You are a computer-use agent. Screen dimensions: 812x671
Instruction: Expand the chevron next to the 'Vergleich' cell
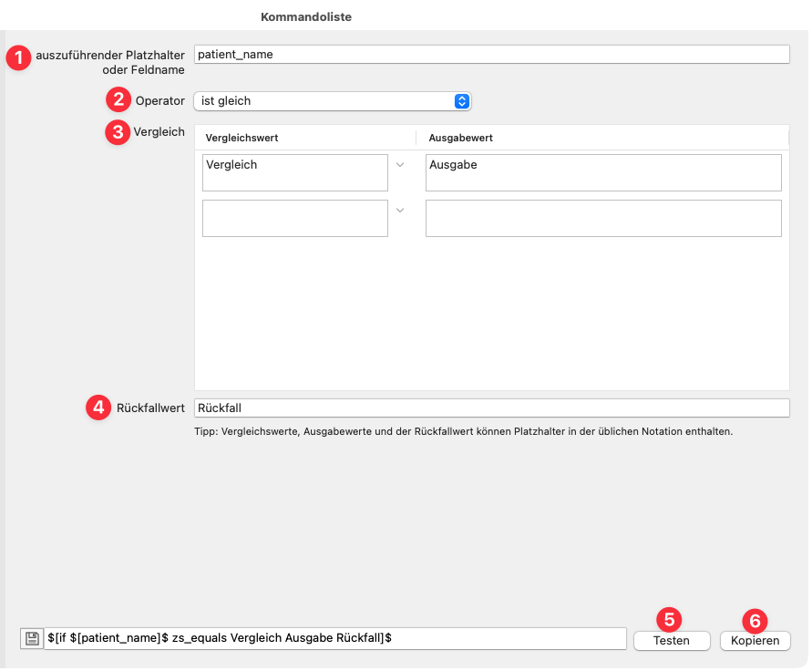tap(400, 165)
